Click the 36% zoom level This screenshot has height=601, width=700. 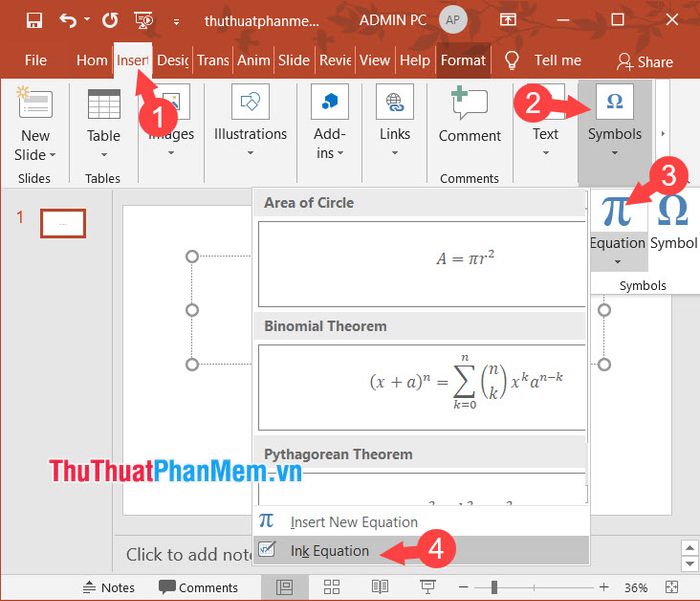(636, 588)
